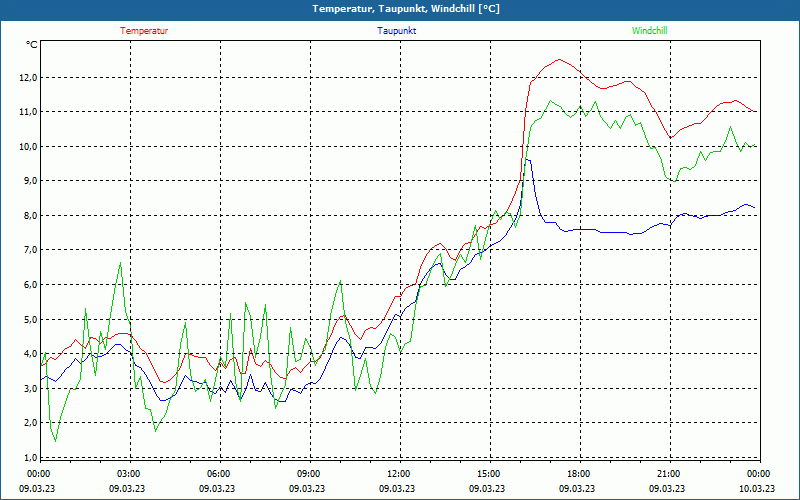Select the 03:00 time axis label
The image size is (800, 500).
[129, 474]
